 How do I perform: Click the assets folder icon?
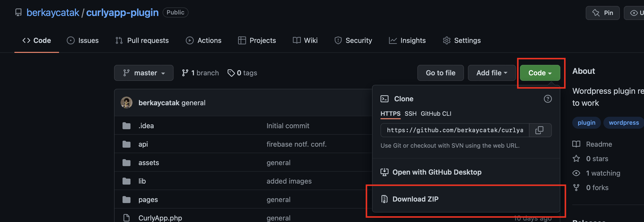(x=127, y=163)
